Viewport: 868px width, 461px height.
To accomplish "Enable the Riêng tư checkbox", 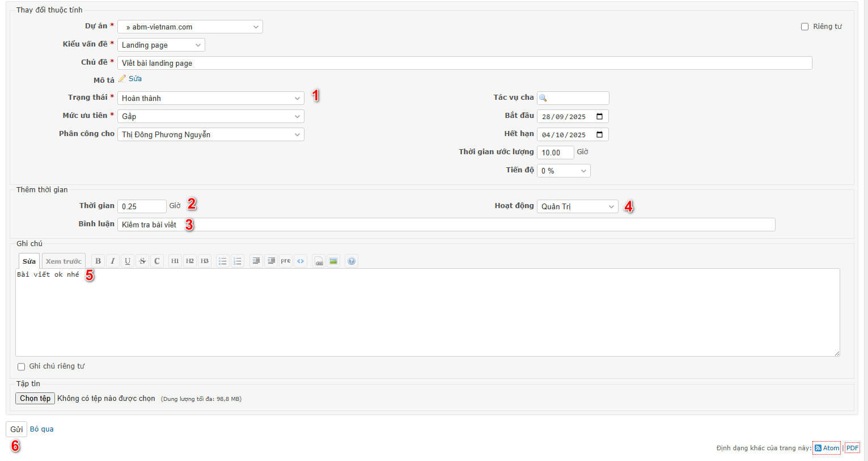I will [x=805, y=27].
